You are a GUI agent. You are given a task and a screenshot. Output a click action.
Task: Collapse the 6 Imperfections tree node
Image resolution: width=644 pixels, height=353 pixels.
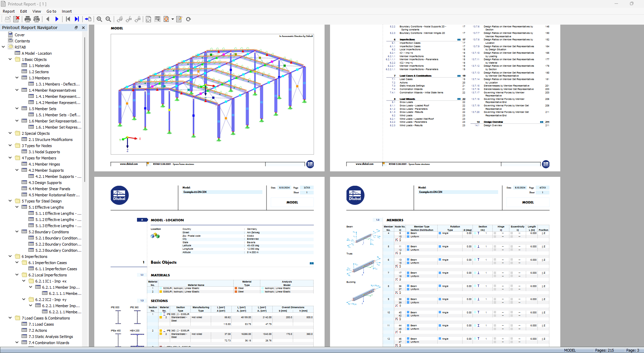point(10,256)
